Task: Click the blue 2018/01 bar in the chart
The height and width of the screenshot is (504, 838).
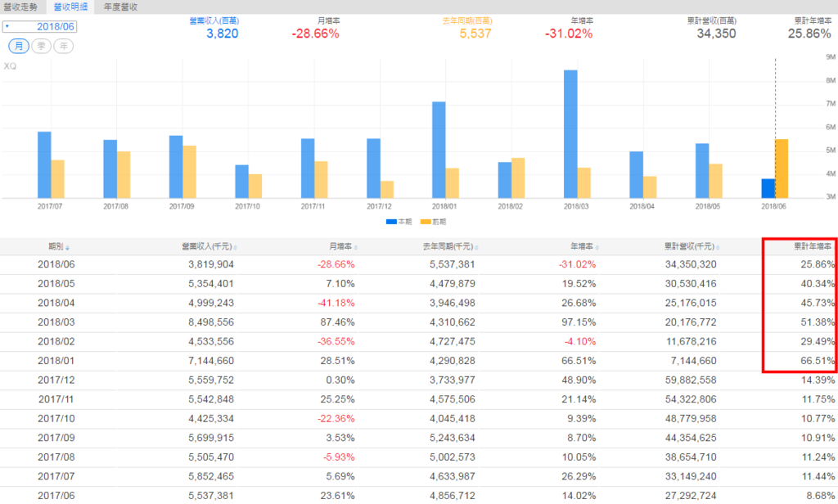Action: (x=439, y=151)
